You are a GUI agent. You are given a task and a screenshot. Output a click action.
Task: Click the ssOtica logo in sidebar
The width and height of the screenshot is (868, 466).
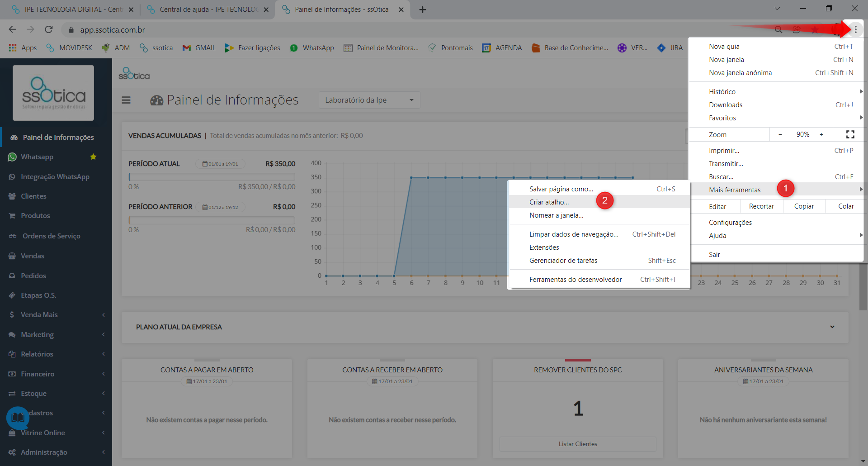(x=53, y=93)
